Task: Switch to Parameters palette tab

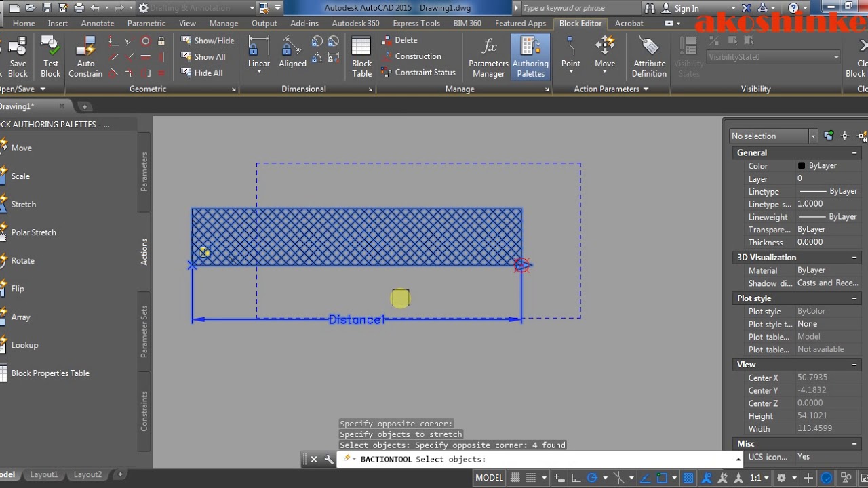Action: tap(144, 171)
